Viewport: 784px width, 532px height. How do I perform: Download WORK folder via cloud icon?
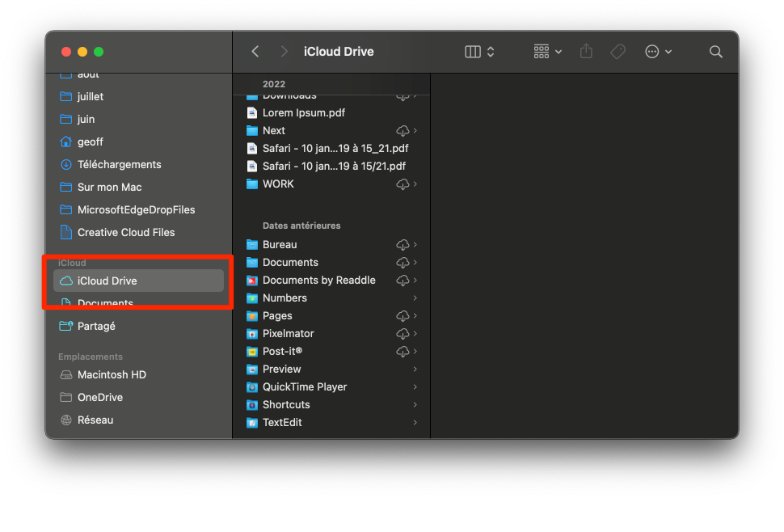point(403,184)
